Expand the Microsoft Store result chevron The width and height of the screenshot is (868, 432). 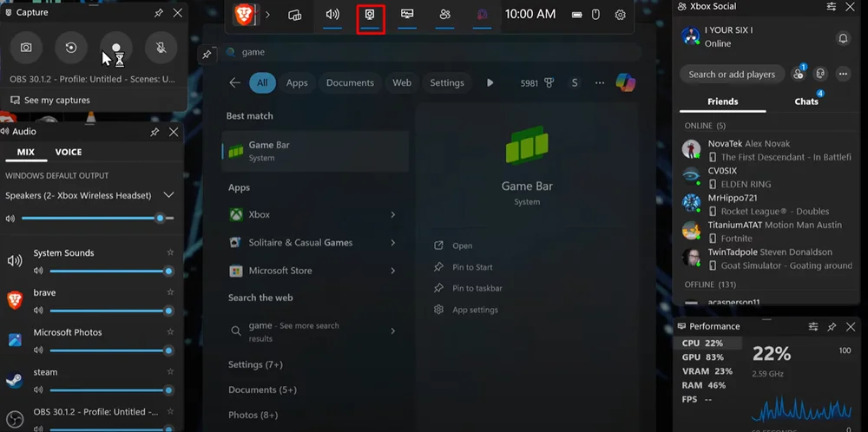[393, 271]
